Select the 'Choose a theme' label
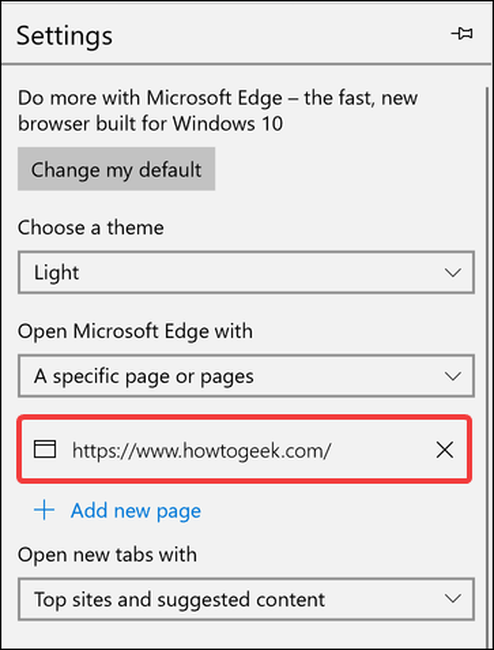This screenshot has width=494, height=650. point(91,228)
